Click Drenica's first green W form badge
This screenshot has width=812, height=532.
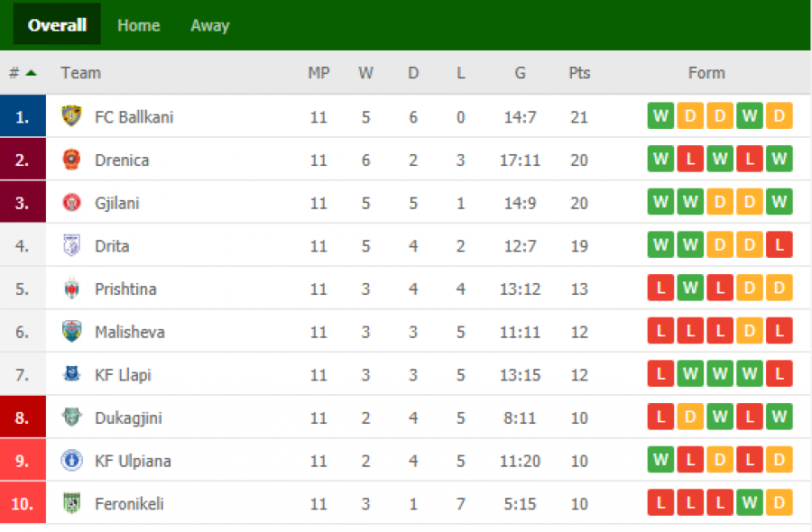coord(660,159)
